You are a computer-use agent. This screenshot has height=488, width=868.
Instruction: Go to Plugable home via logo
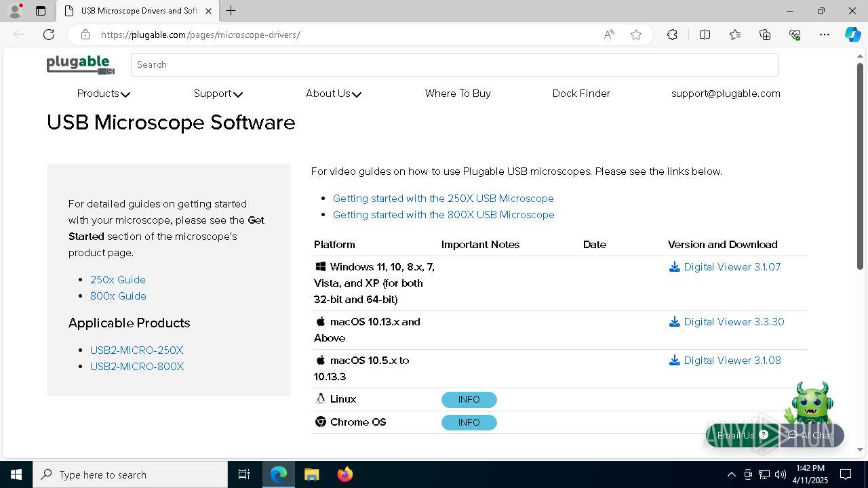(80, 65)
